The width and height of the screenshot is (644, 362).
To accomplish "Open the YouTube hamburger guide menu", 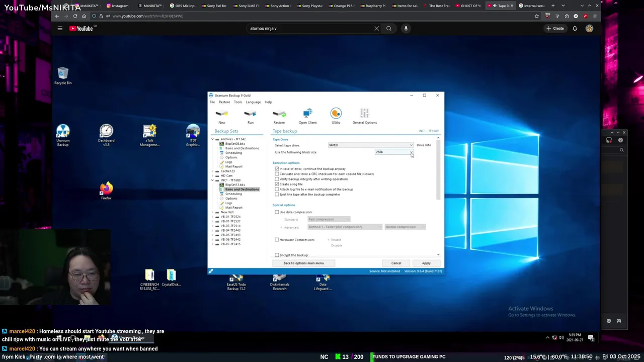I will click(60, 28).
